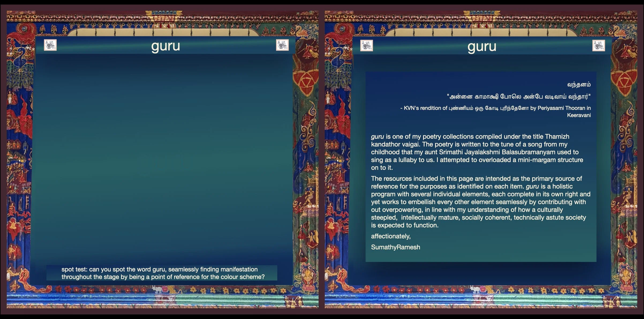Image resolution: width=644 pixels, height=319 pixels.
Task: Click the left peacock icon in right panel
Action: tap(367, 46)
